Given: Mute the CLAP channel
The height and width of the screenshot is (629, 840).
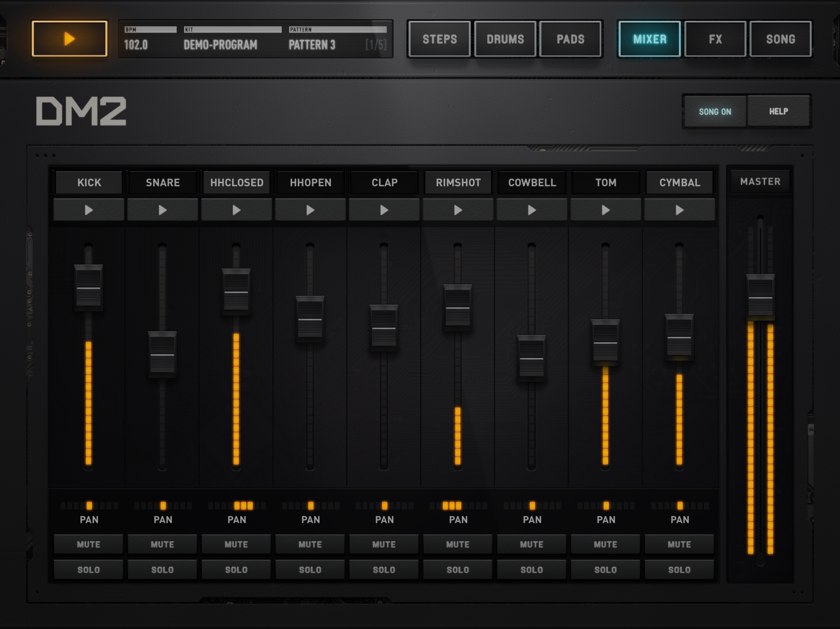Looking at the screenshot, I should coord(384,544).
